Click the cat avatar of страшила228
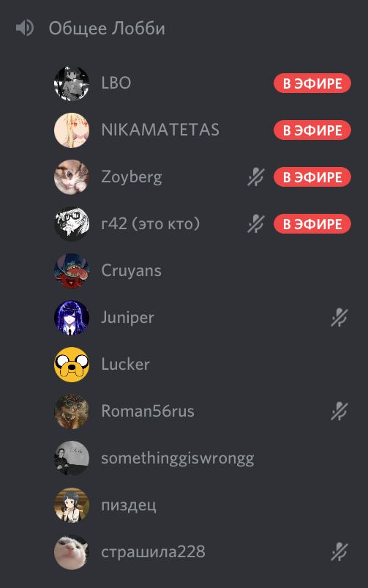Image resolution: width=368 pixels, height=588 pixels. pos(72,552)
